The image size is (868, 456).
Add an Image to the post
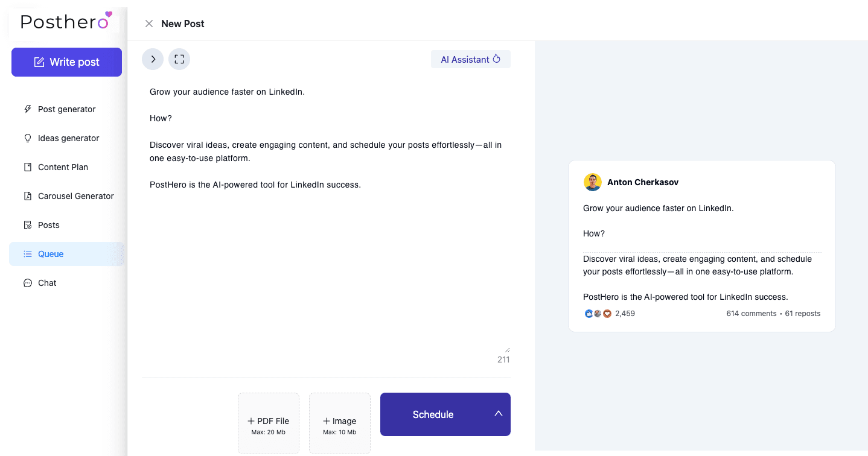point(339,423)
